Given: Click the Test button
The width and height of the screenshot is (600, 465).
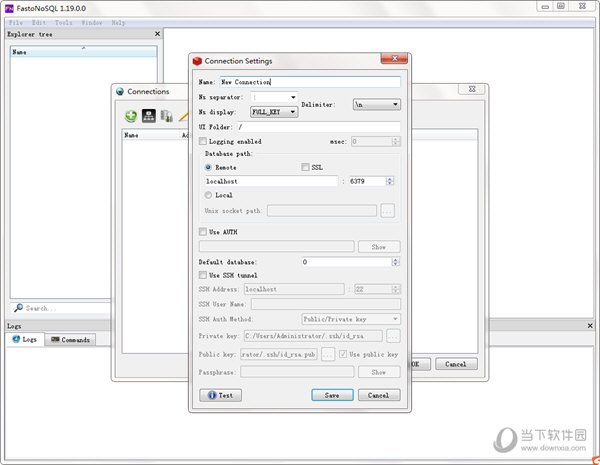Looking at the screenshot, I should point(220,395).
